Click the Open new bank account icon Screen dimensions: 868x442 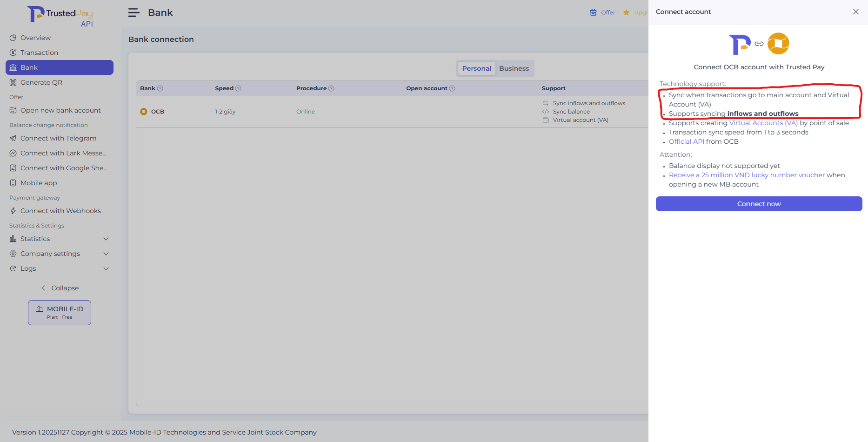click(x=13, y=110)
